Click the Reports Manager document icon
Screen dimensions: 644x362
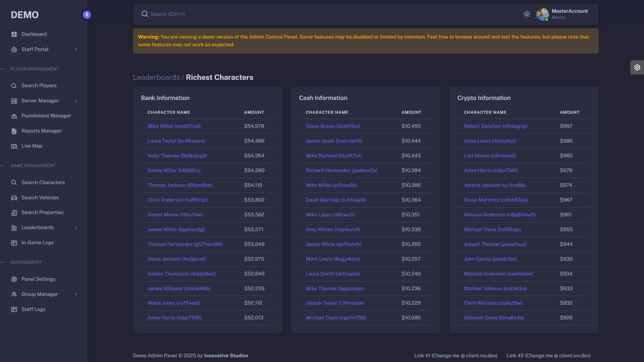pyautogui.click(x=14, y=131)
